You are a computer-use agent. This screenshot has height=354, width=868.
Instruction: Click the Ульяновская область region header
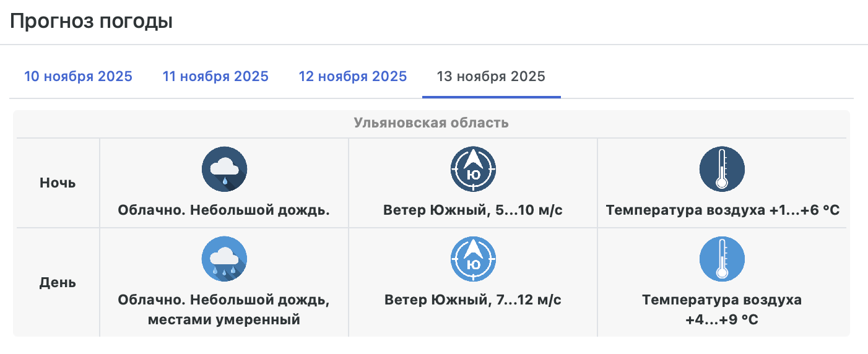pos(431,123)
